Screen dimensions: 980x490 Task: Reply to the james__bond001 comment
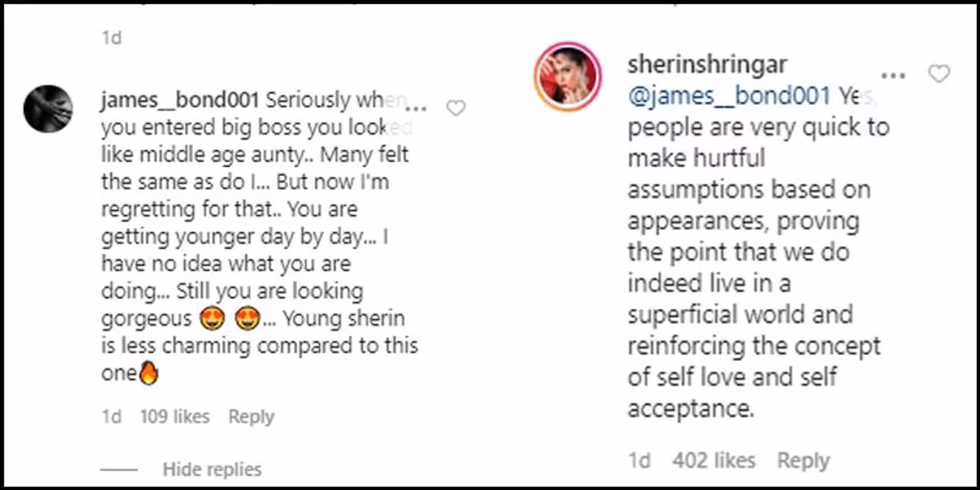pos(251,416)
